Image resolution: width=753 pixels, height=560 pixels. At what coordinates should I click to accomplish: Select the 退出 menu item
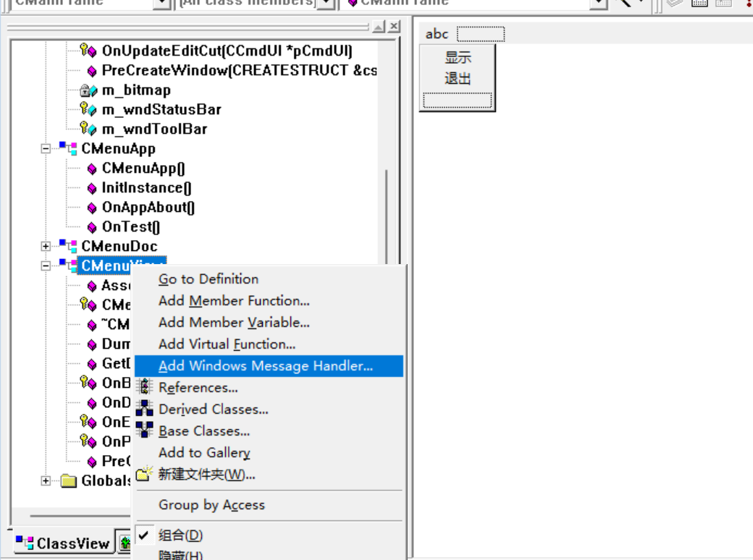coord(457,78)
